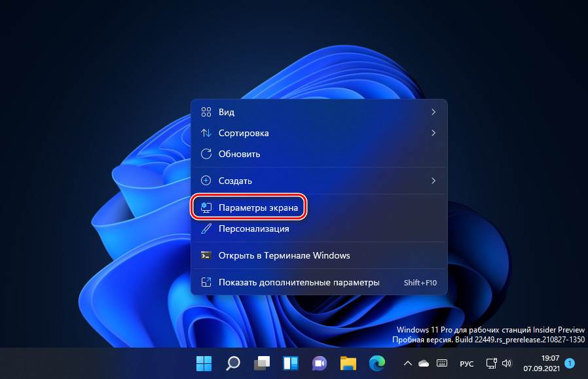Open the Вид submenu entry
588x379 pixels.
click(319, 112)
